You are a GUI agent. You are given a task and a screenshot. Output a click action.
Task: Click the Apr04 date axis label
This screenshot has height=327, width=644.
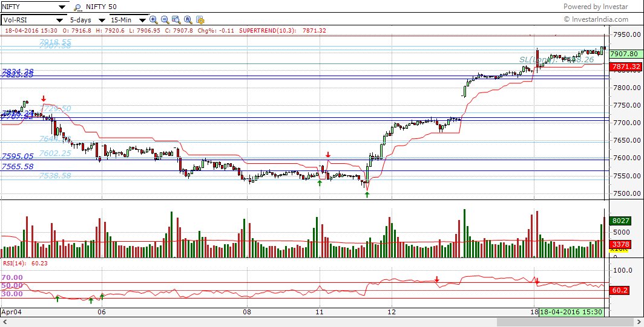[11, 312]
